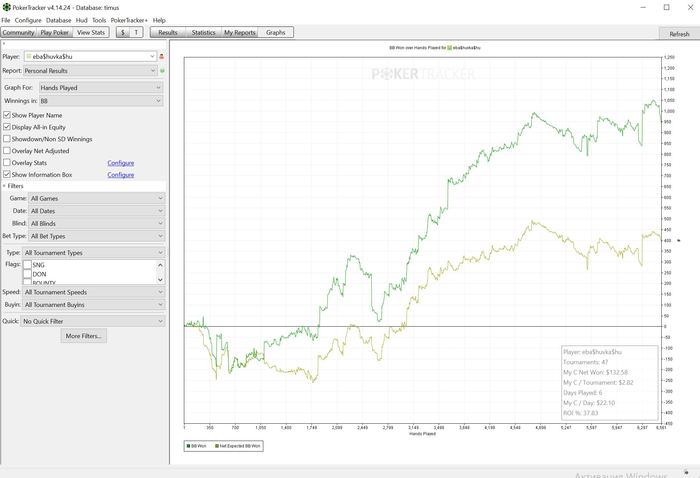
Task: Open the Help menu
Action: [x=159, y=20]
